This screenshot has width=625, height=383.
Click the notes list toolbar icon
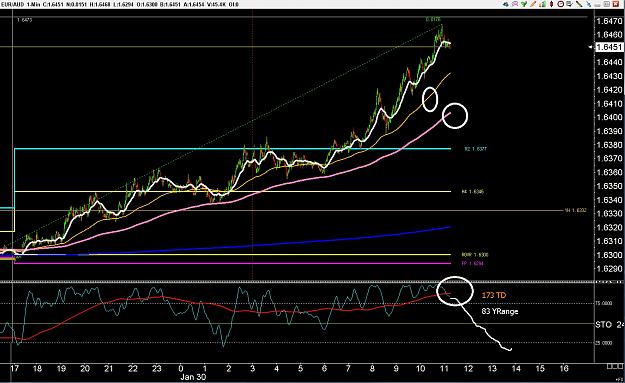coord(569,4)
